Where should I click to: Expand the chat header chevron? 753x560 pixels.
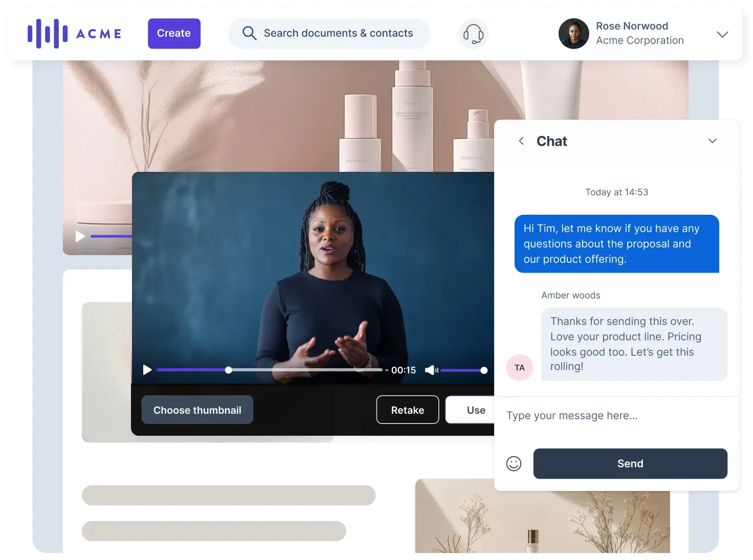point(712,141)
